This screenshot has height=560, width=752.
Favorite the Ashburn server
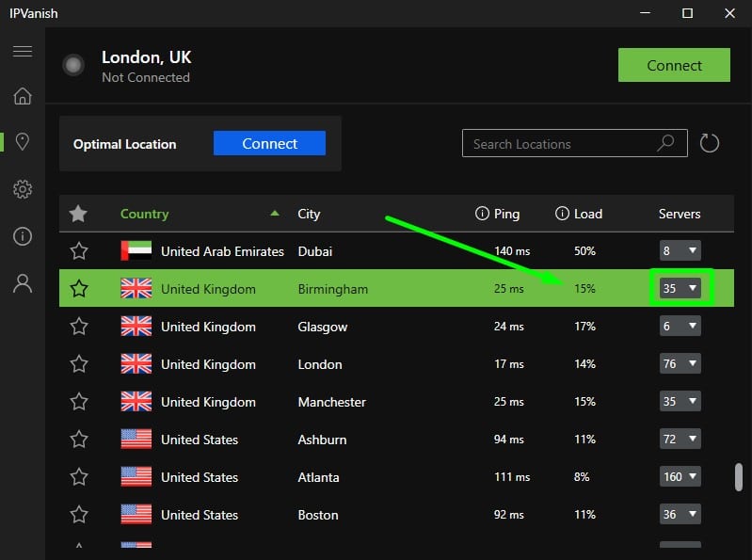79,440
